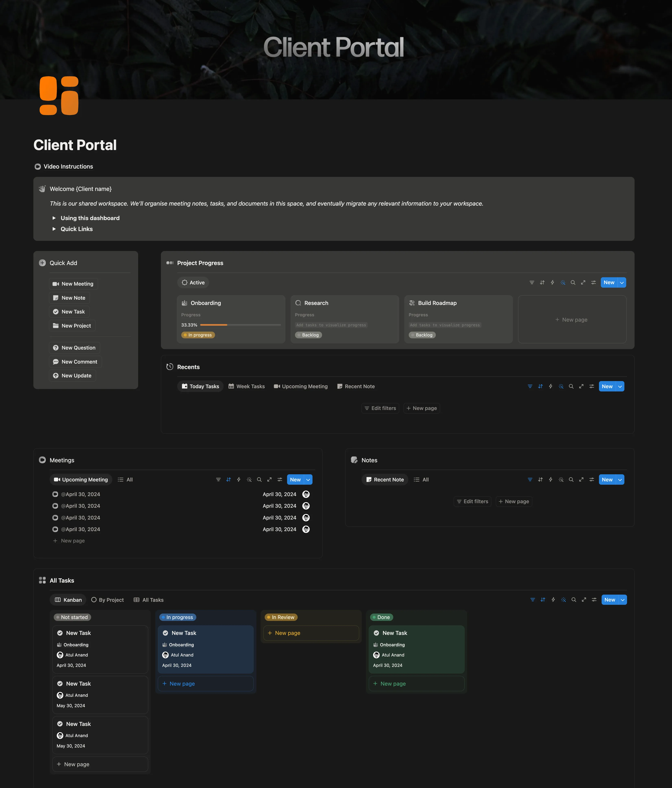
Task: Open the Build Roadmap project card
Action: (x=458, y=319)
